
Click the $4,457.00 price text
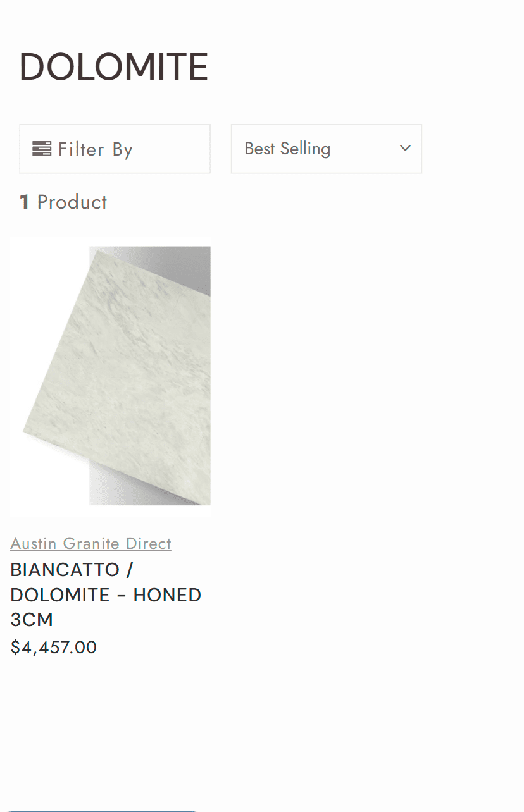pos(53,647)
